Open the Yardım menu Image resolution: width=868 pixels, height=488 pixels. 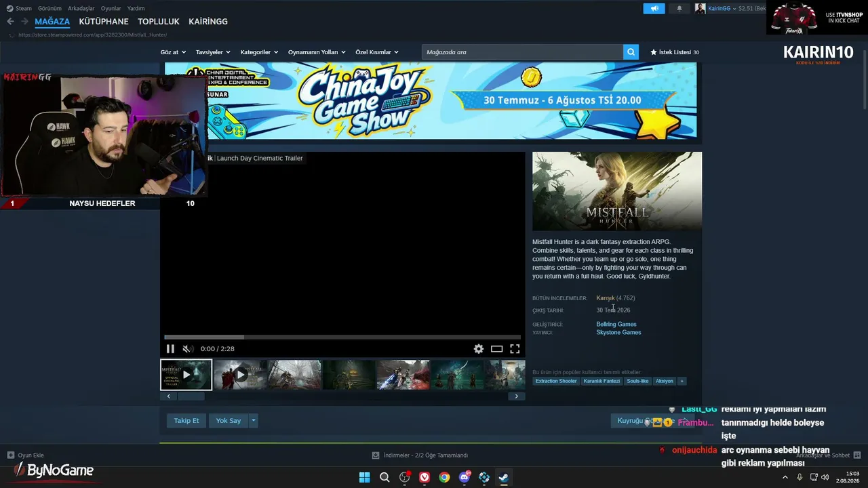click(x=136, y=9)
